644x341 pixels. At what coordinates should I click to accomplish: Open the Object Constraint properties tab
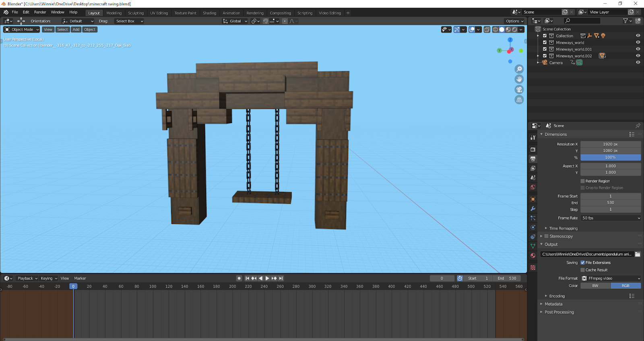[533, 237]
